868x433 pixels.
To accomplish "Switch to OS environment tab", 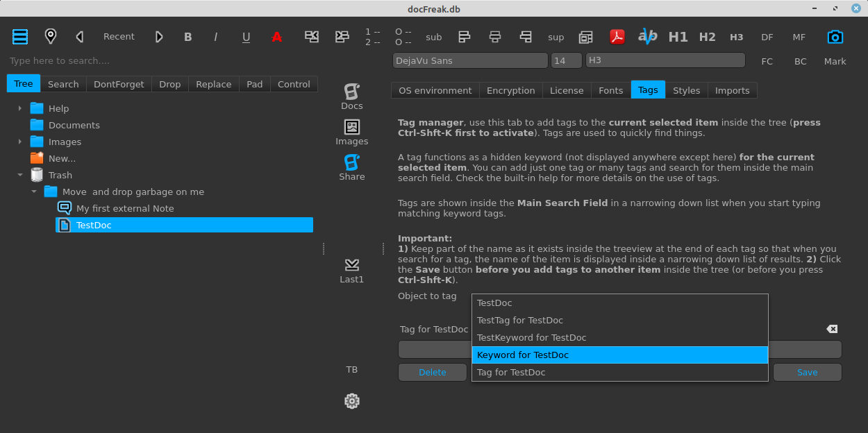I will coord(435,90).
